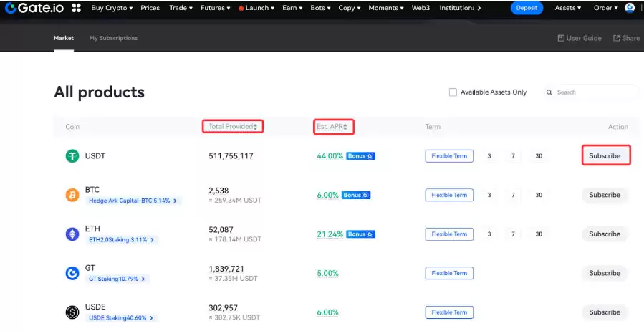Click the Search input field
Screen dimensions: 644x331
pos(595,92)
